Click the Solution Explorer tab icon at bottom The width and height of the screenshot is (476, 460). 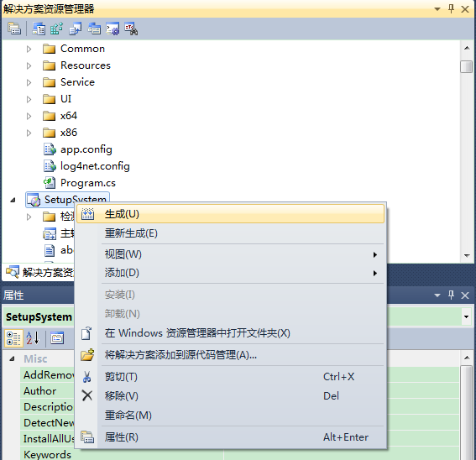13,272
